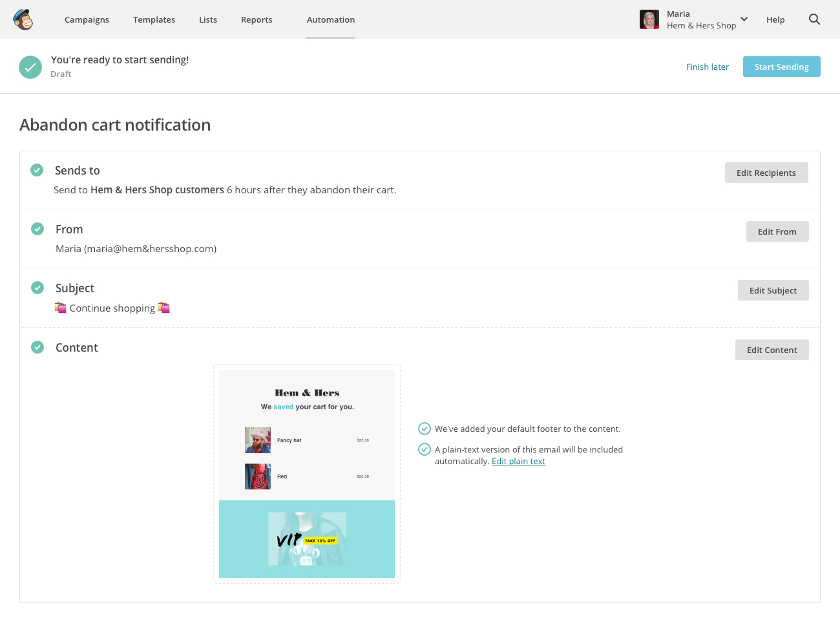
Task: Click the Draft status label
Action: click(61, 74)
